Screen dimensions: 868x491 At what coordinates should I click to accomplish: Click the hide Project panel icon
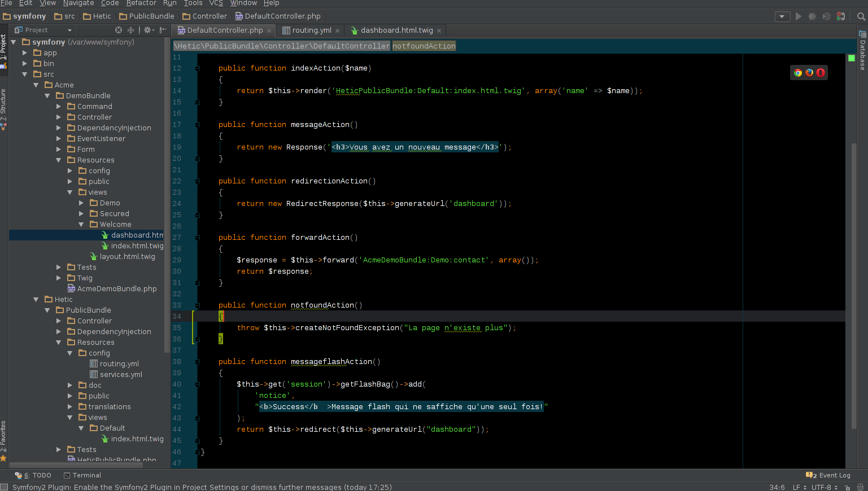(163, 30)
